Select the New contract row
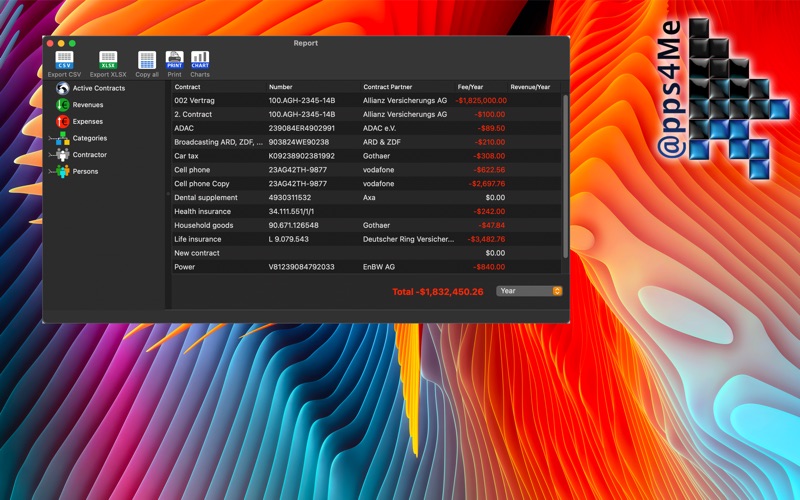This screenshot has width=800, height=500. pyautogui.click(x=366, y=253)
